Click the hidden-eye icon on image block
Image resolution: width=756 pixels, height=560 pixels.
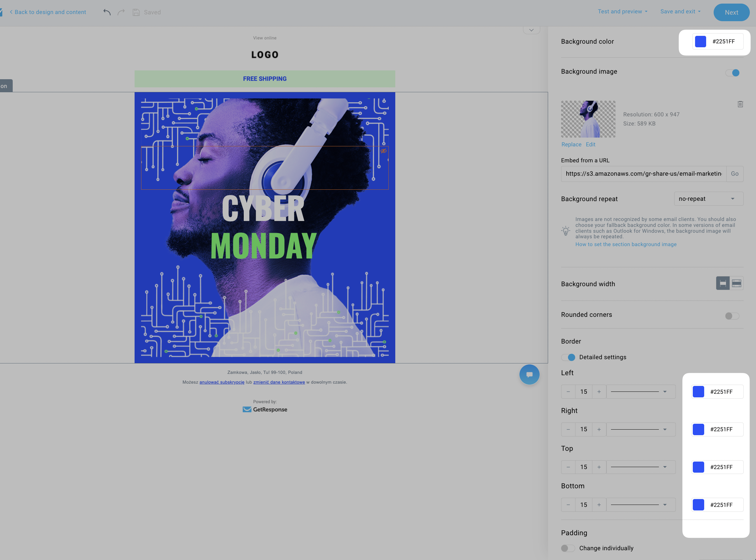(x=383, y=151)
